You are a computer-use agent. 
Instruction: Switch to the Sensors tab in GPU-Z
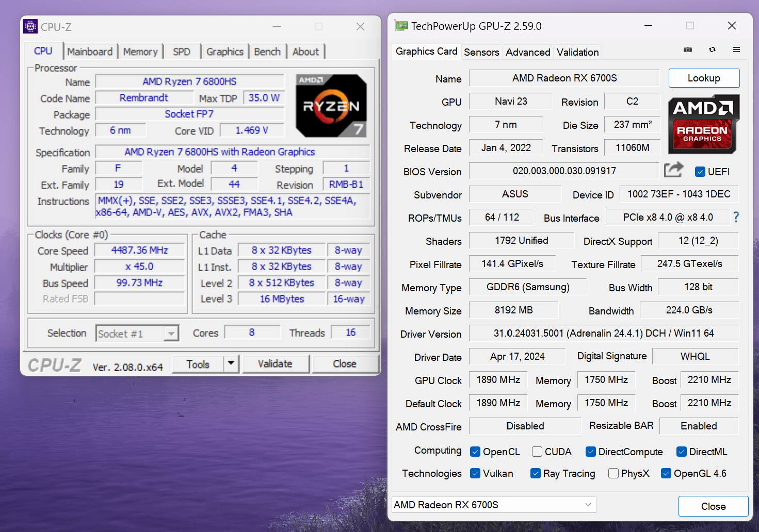pyautogui.click(x=481, y=52)
